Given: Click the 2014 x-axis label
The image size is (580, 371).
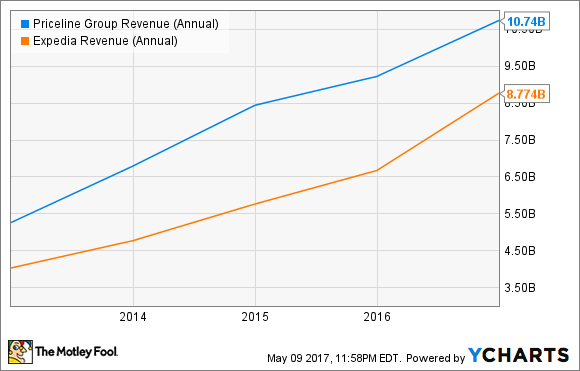Looking at the screenshot, I should (133, 317).
